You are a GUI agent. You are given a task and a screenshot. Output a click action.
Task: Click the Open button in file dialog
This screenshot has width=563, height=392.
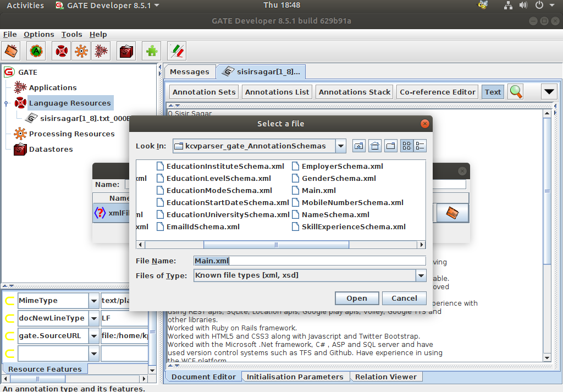point(357,297)
